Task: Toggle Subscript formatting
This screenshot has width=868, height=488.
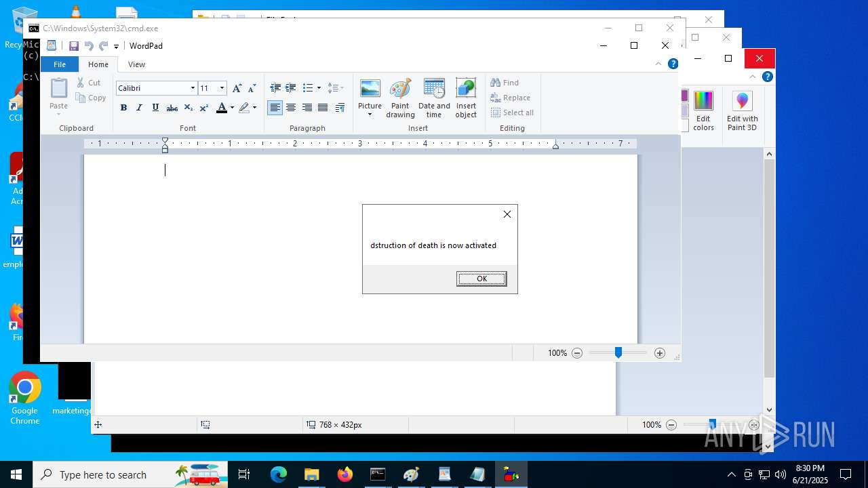Action: point(189,107)
